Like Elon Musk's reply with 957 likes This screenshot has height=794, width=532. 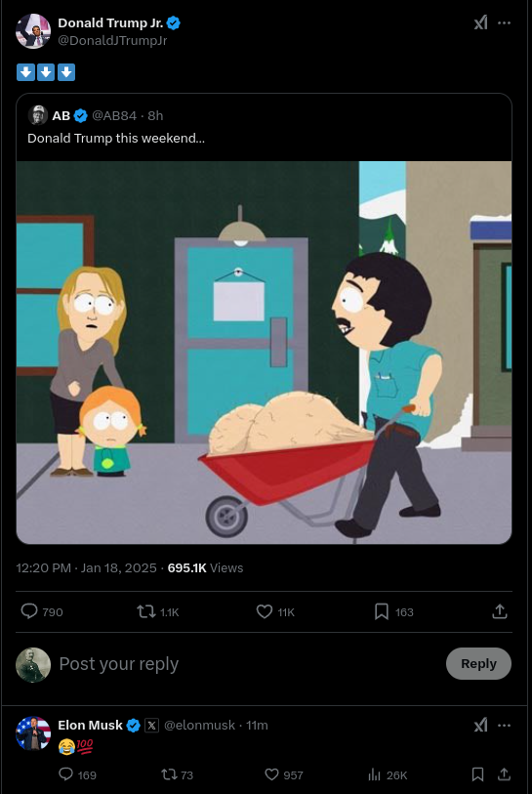271,774
